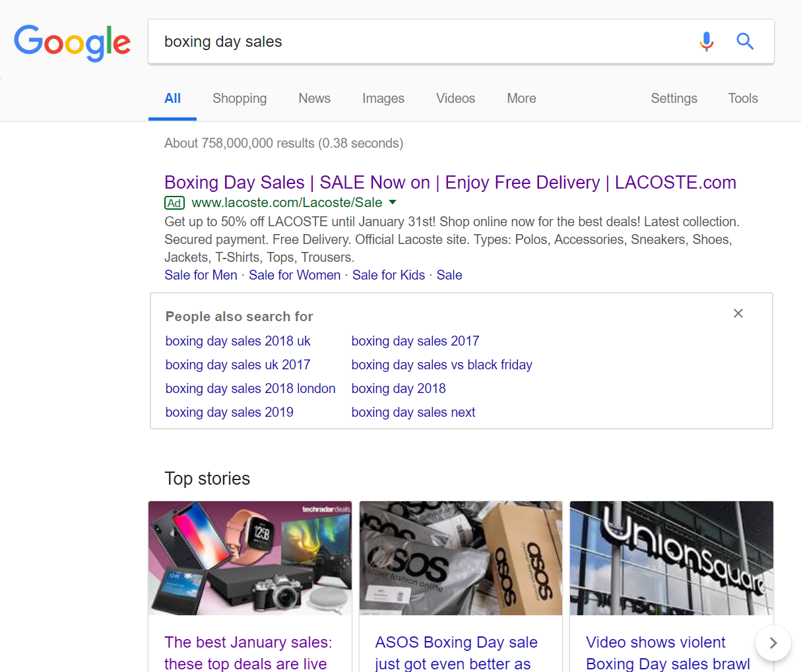801x672 pixels.
Task: Read The best January sales story
Action: click(x=248, y=652)
